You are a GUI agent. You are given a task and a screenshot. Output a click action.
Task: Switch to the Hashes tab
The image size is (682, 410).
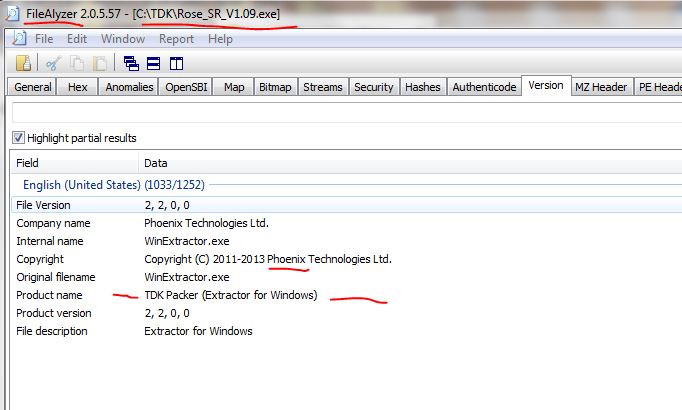[x=423, y=87]
